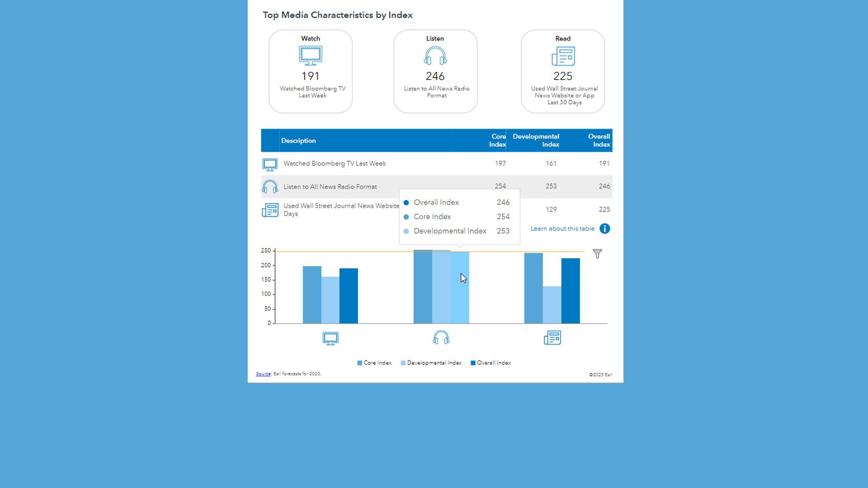
Task: Toggle the Overall Index legend item
Action: (491, 363)
